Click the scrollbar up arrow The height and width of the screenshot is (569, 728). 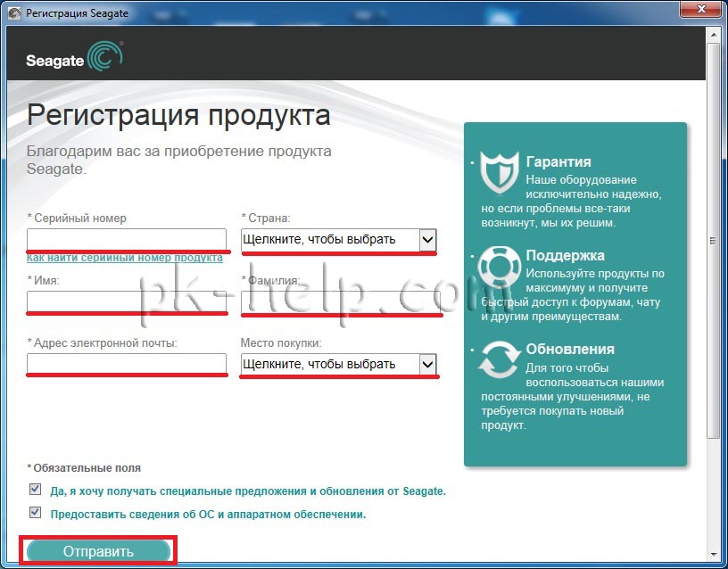(713, 35)
